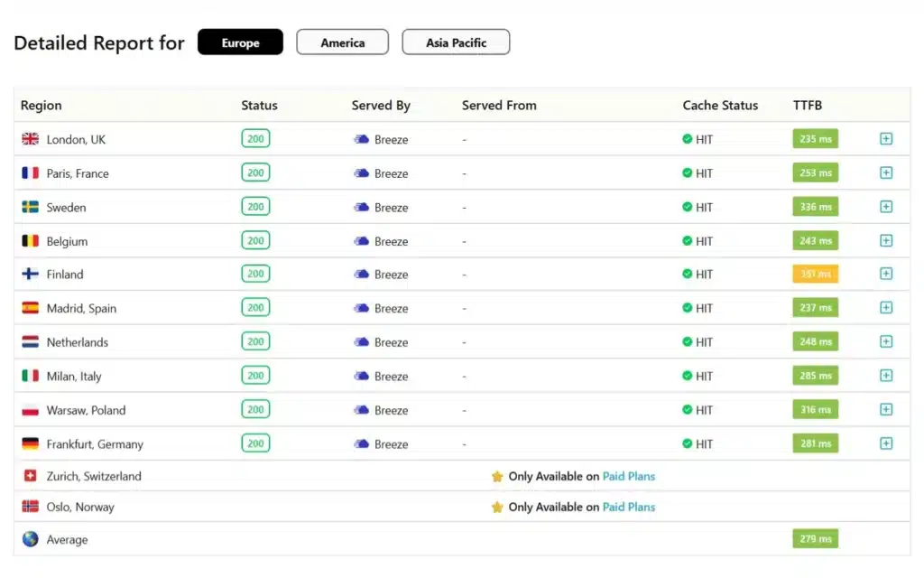The image size is (924, 578).
Task: Click the Germany flag icon
Action: (x=30, y=443)
